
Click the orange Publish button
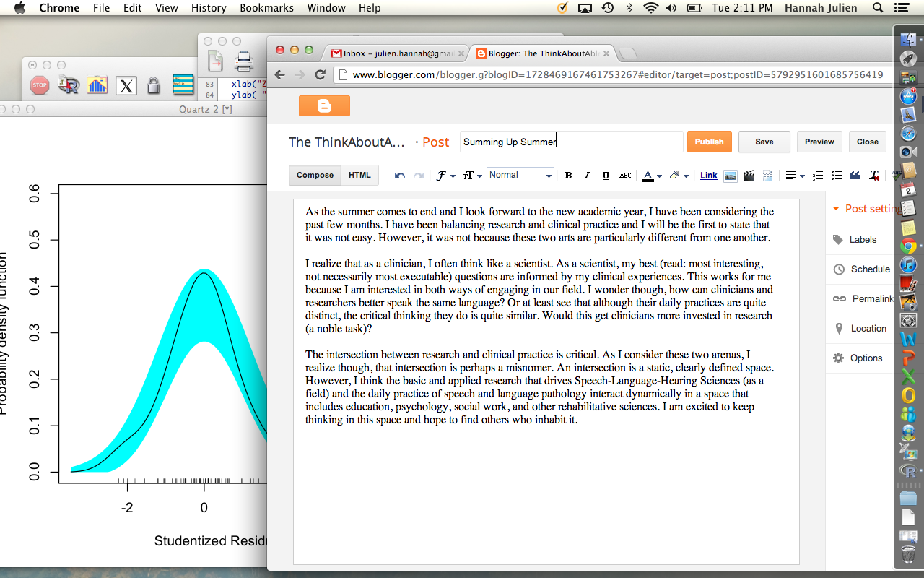[709, 142]
